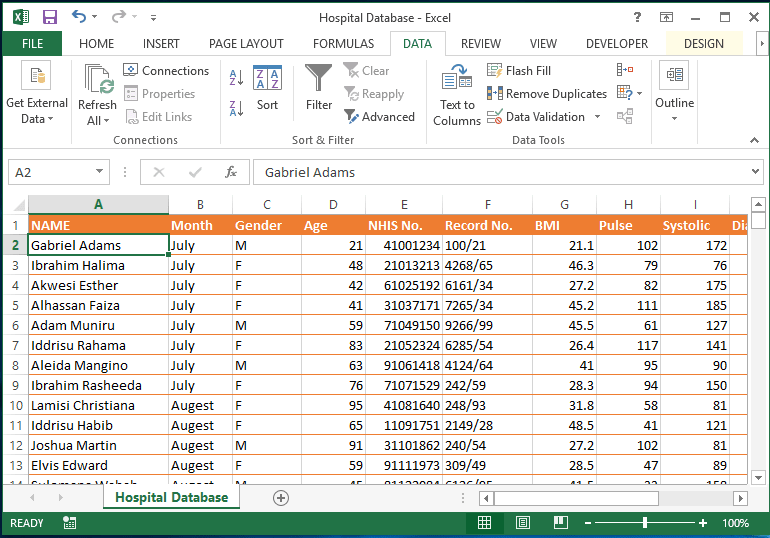Adjust the zoom slider handle

(645, 523)
